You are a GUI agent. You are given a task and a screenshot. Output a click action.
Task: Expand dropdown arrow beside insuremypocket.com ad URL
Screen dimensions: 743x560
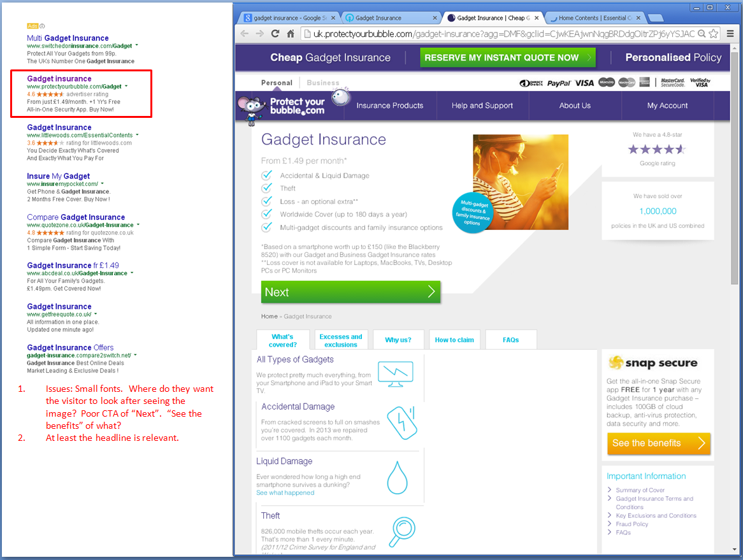click(103, 184)
